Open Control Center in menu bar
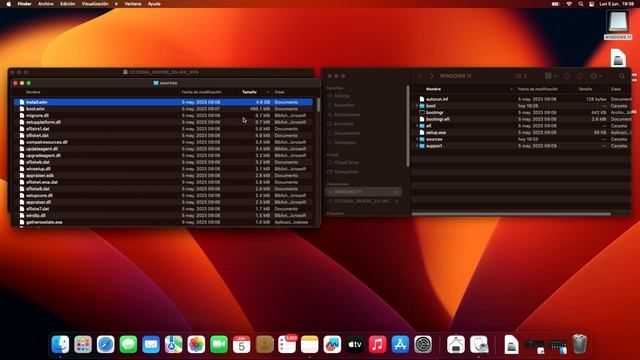 tap(591, 4)
